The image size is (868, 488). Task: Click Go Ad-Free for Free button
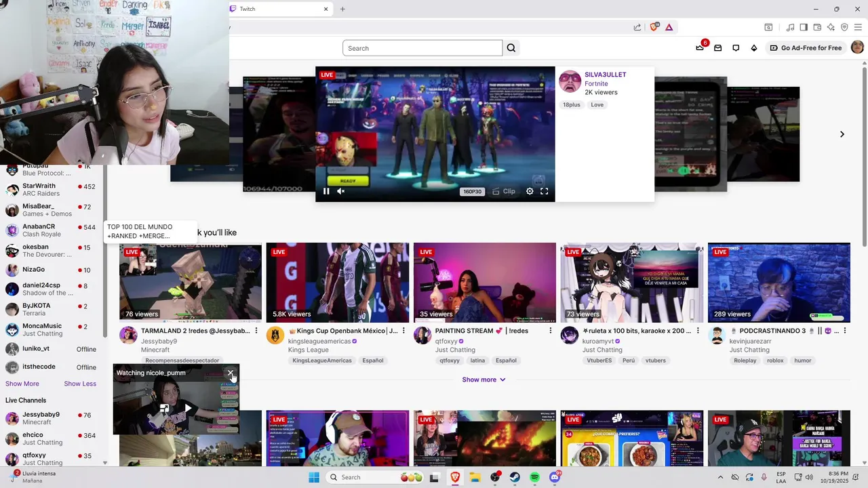(x=806, y=48)
